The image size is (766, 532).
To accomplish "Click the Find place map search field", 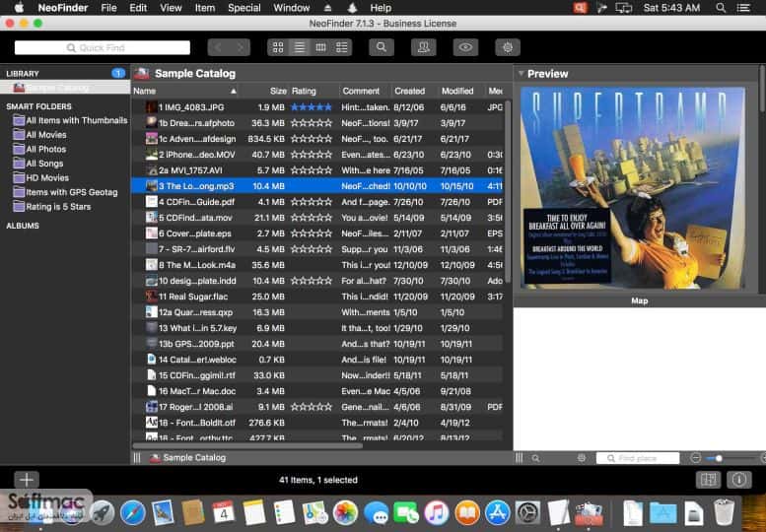I will pyautogui.click(x=638, y=458).
